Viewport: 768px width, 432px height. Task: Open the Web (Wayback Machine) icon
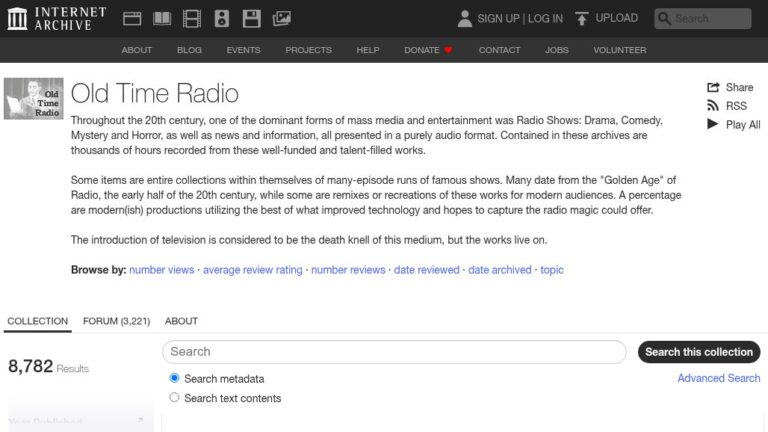click(x=132, y=18)
